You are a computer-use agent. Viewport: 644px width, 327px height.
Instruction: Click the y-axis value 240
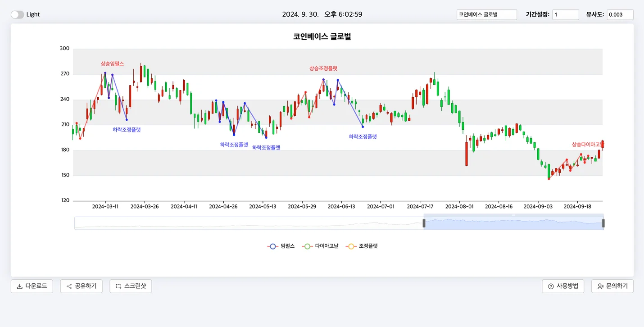tap(64, 100)
